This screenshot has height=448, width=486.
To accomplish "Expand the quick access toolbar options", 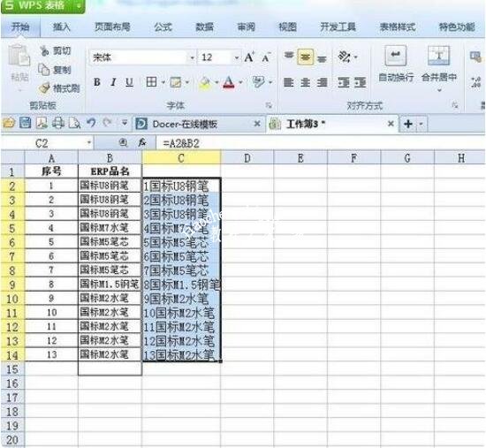I will tap(125, 124).
